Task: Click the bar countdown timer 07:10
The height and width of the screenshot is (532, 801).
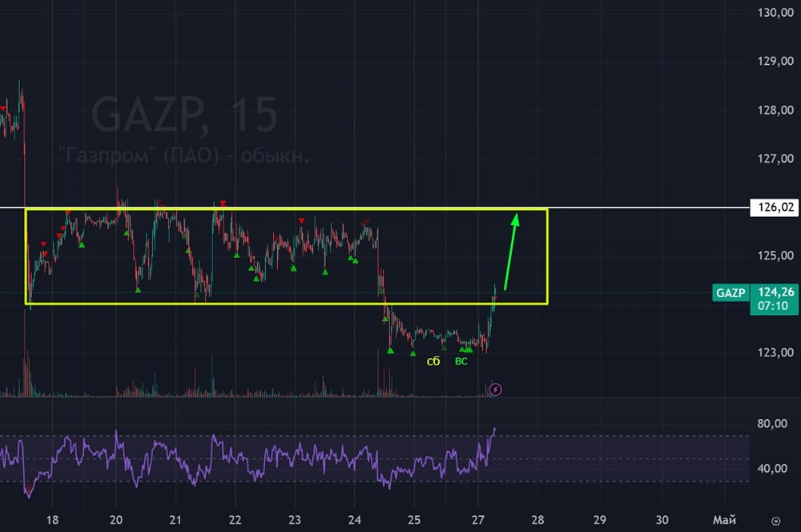Action: 772,306
